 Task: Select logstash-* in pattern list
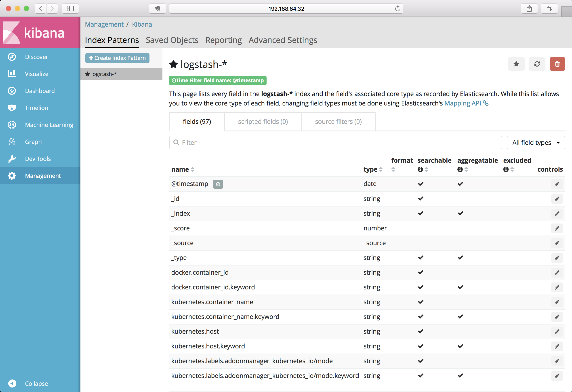[x=121, y=74]
